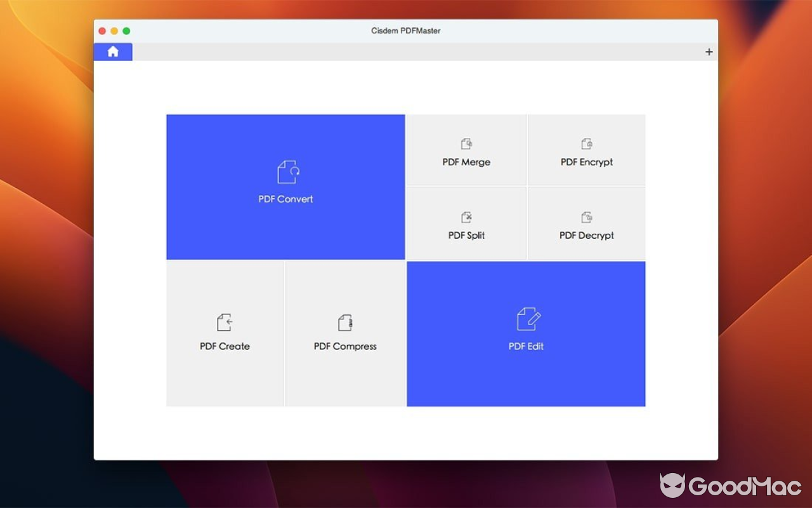This screenshot has height=508, width=812.
Task: Open the PDF Compress feature
Action: click(x=345, y=333)
